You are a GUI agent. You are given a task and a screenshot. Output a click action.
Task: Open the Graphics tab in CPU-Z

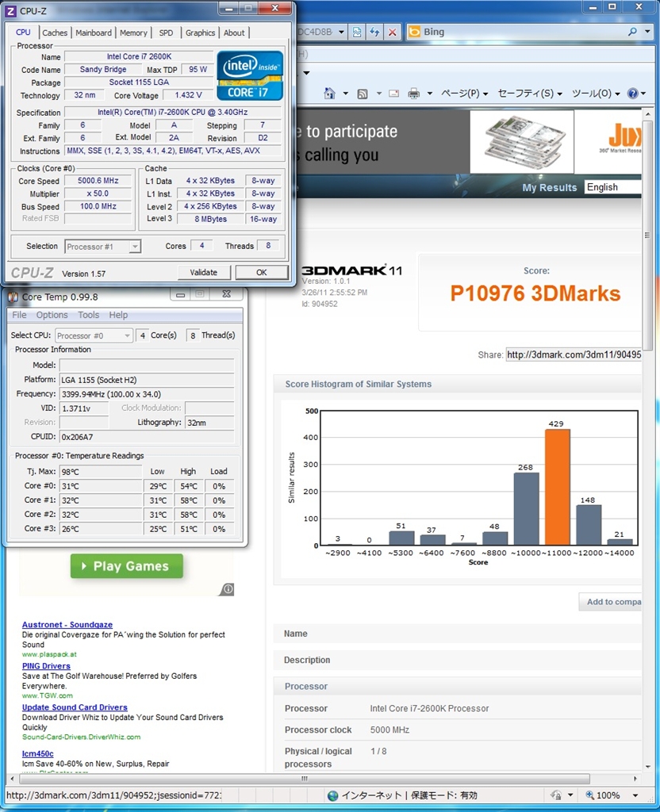[200, 33]
